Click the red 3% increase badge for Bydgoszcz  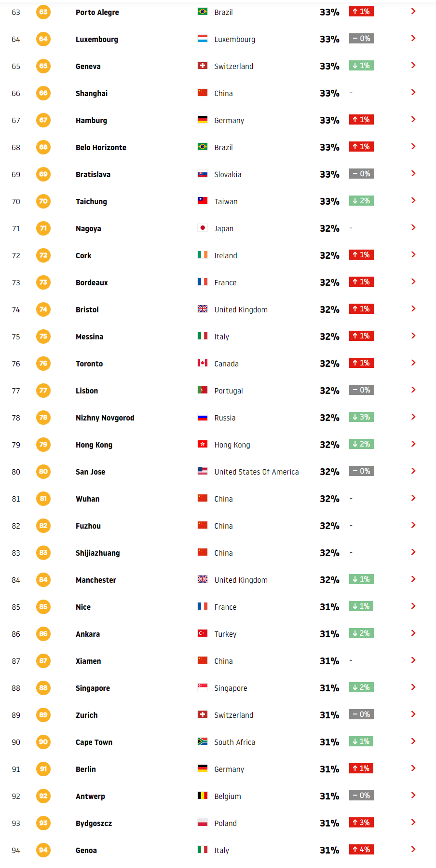tap(361, 823)
